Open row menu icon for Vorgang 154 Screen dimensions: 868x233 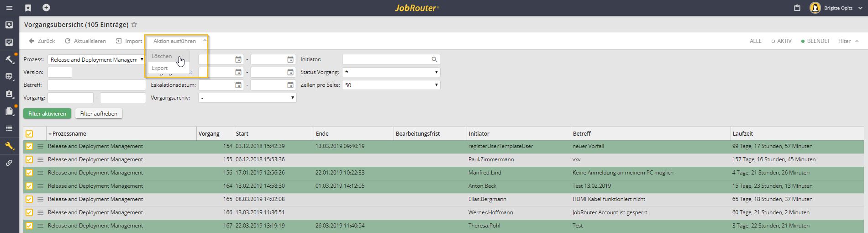click(40, 146)
